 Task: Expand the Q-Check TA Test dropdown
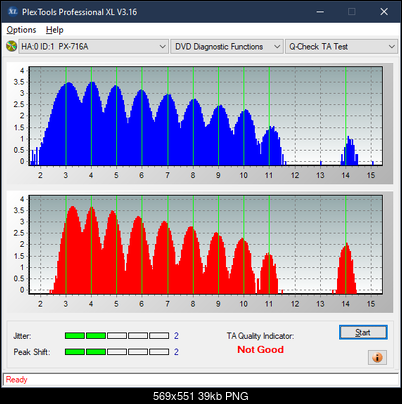click(341, 46)
